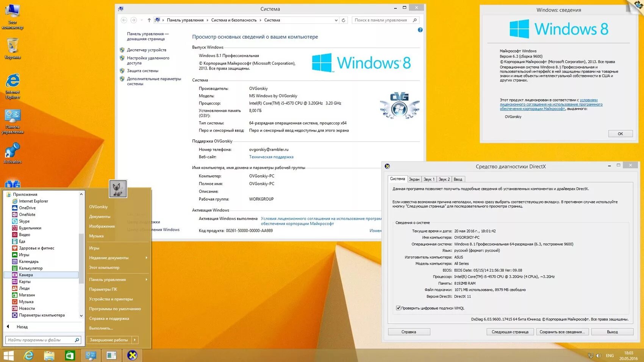The height and width of the screenshot is (362, 644).
Task: Click the user account cat picture
Action: [118, 189]
